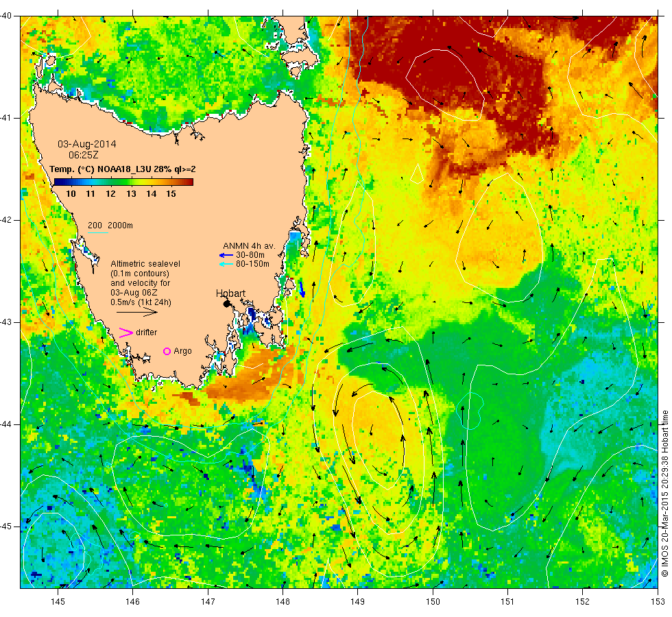Screen dimensions: 672x617
Task: Click the 'Altimetric sealevel' legend text
Action: click(145, 264)
